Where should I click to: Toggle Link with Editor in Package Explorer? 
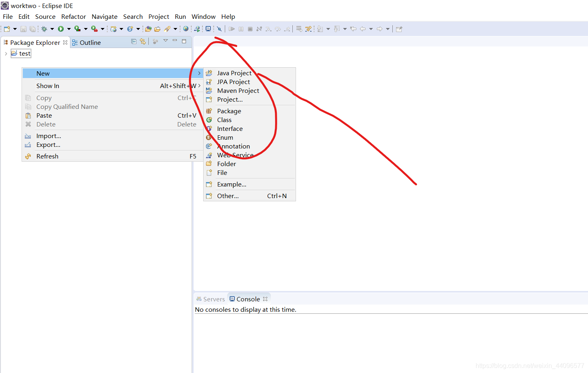tap(143, 42)
